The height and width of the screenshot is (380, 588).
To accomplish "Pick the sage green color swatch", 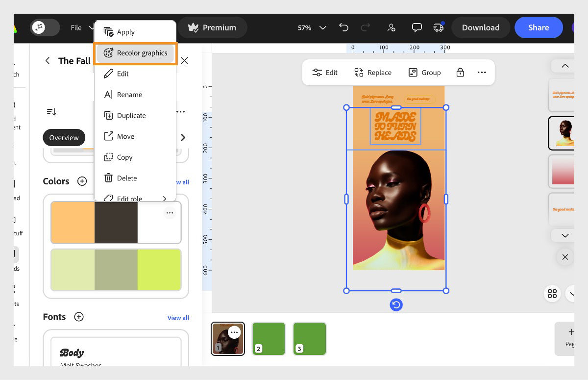I will point(116,270).
